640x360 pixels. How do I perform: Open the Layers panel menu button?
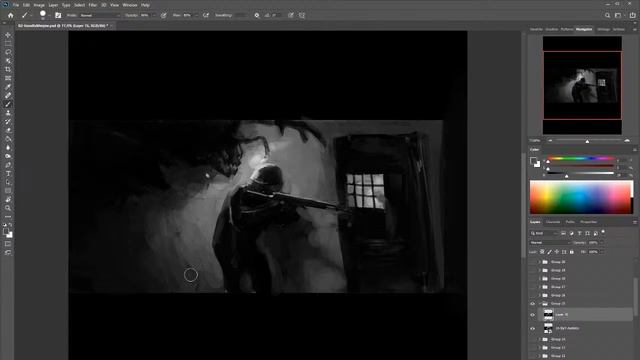[x=635, y=222]
